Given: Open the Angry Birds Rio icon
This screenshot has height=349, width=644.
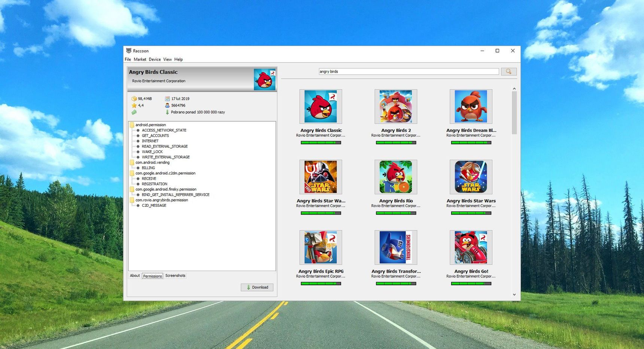Looking at the screenshot, I should tap(396, 177).
